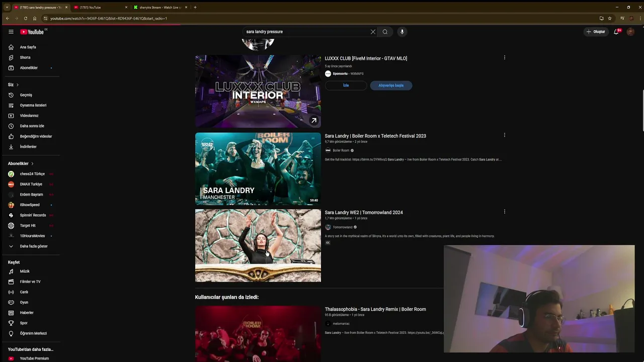Screen dimensions: 644x362
Task: Open the media control icon in Chrome toolbar
Action: [x=622, y=18]
